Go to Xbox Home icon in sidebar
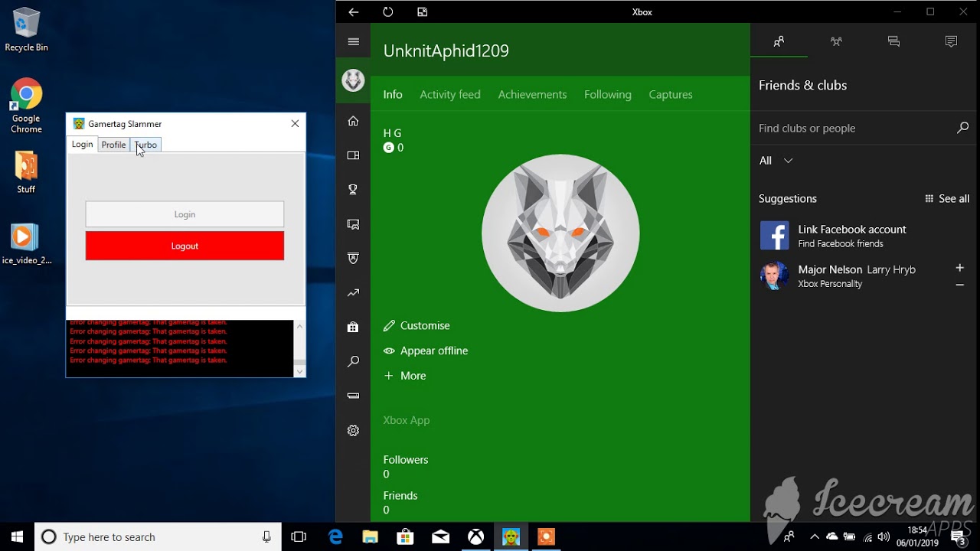Image resolution: width=980 pixels, height=551 pixels. pos(353,121)
